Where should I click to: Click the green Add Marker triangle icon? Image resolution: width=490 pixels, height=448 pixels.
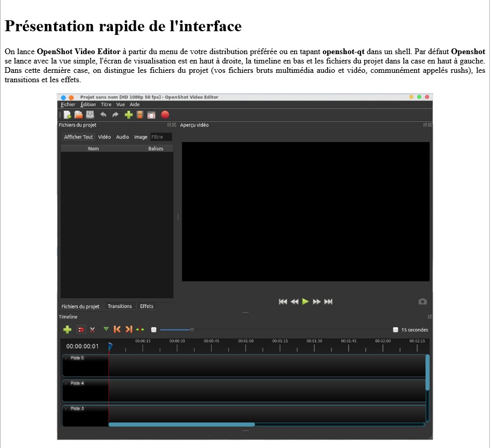pos(106,329)
